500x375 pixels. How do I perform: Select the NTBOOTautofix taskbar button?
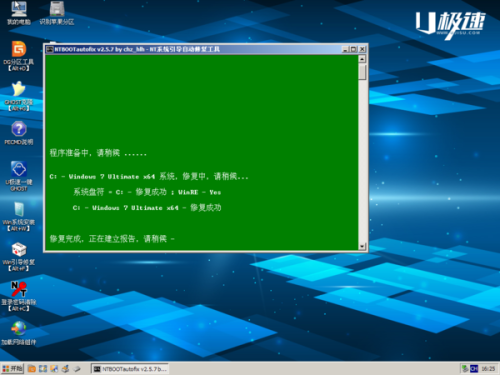tap(130, 369)
